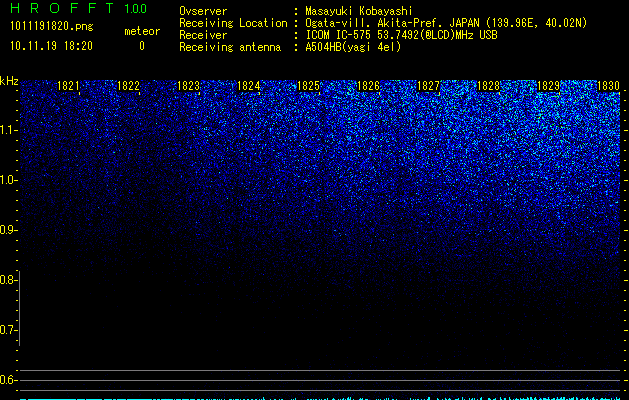Click time marker 1829
629x400 pixels.
click(548, 86)
